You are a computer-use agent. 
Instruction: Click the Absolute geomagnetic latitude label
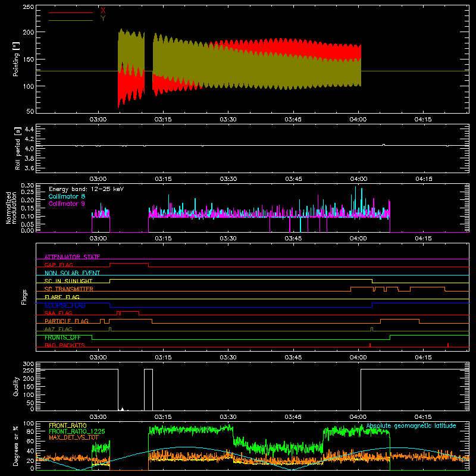click(411, 425)
